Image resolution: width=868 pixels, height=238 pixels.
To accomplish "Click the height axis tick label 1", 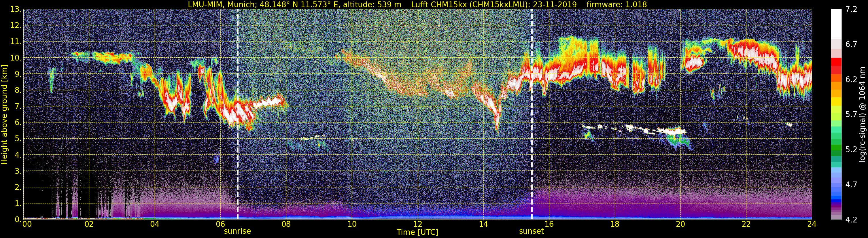I will [x=18, y=204].
